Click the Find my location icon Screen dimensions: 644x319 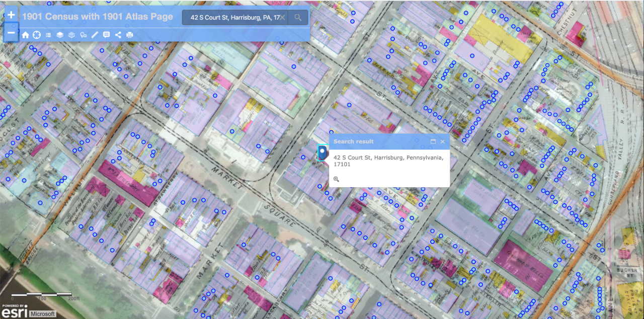pyautogui.click(x=37, y=35)
